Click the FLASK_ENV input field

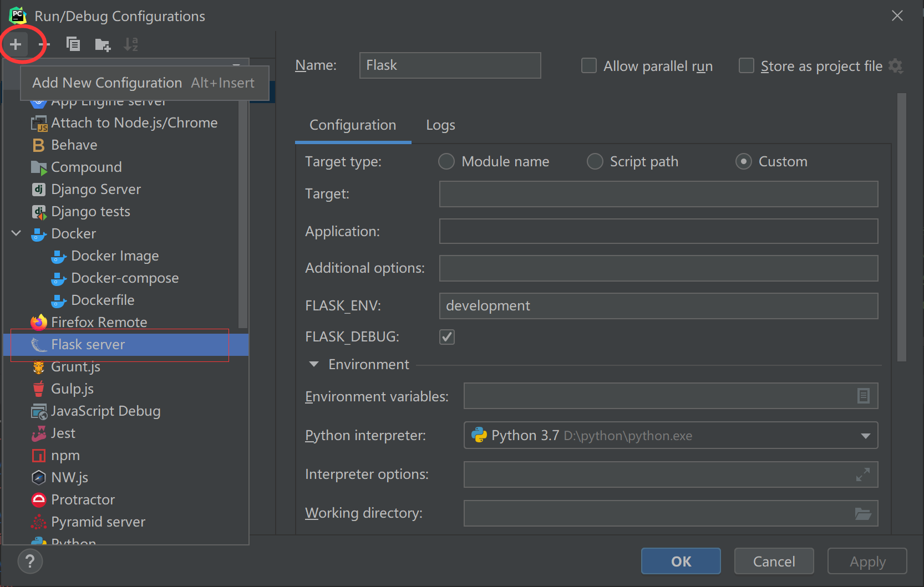[658, 306]
